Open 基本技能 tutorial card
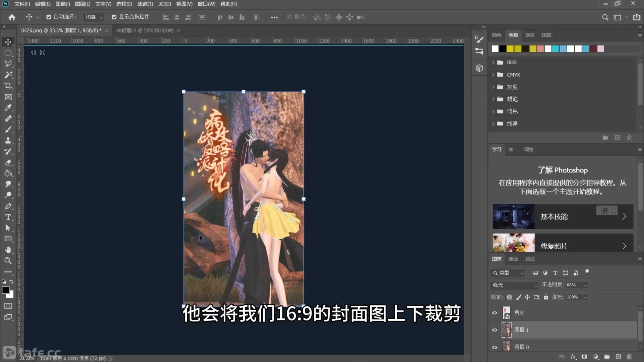644x362 pixels. click(x=563, y=216)
